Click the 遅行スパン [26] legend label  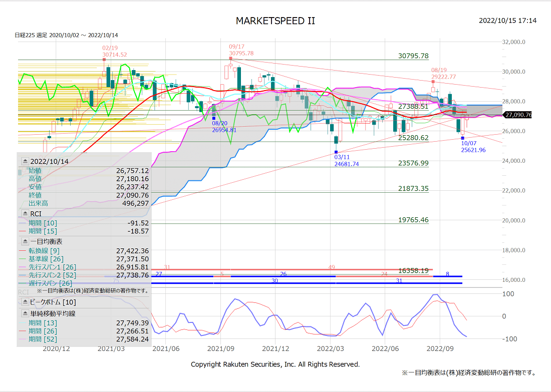[50, 283]
